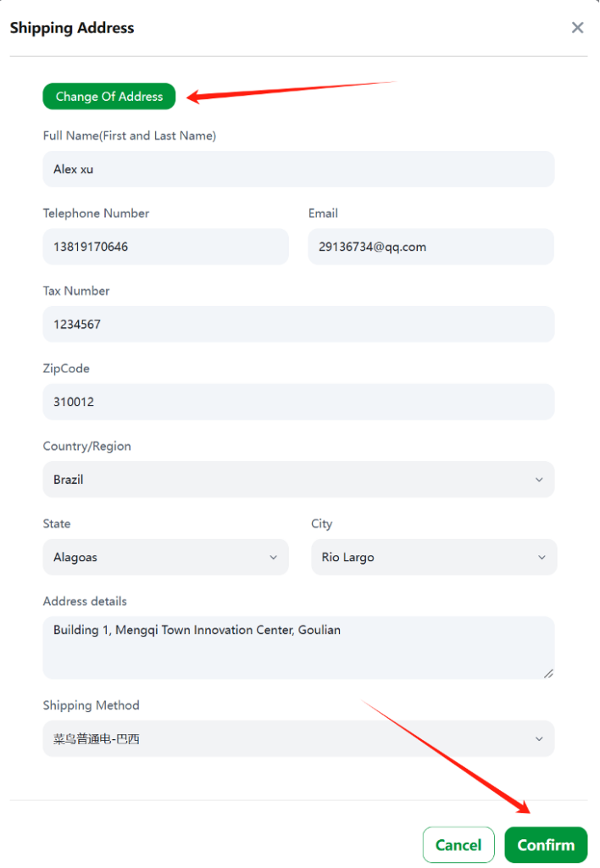600x868 pixels.
Task: Click the Change Of Address button
Action: coord(109,97)
